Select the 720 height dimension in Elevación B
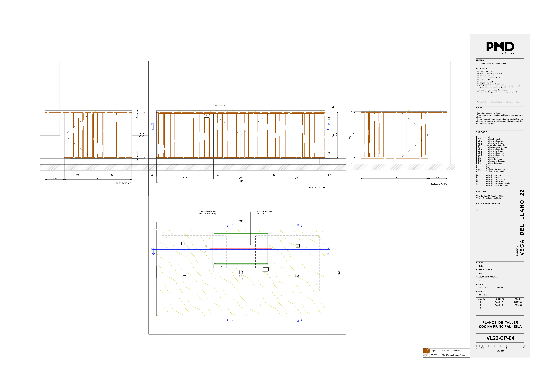555x392 pixels. (x=333, y=136)
